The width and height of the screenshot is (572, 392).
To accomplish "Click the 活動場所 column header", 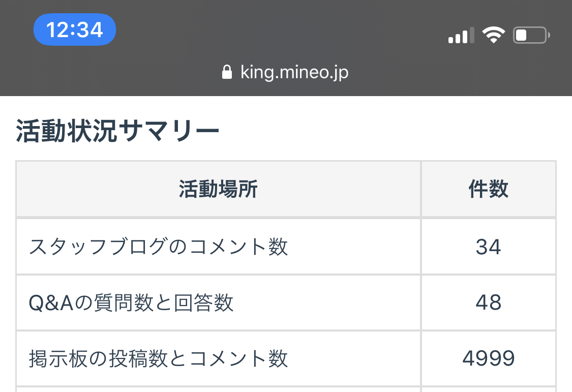I will [218, 189].
